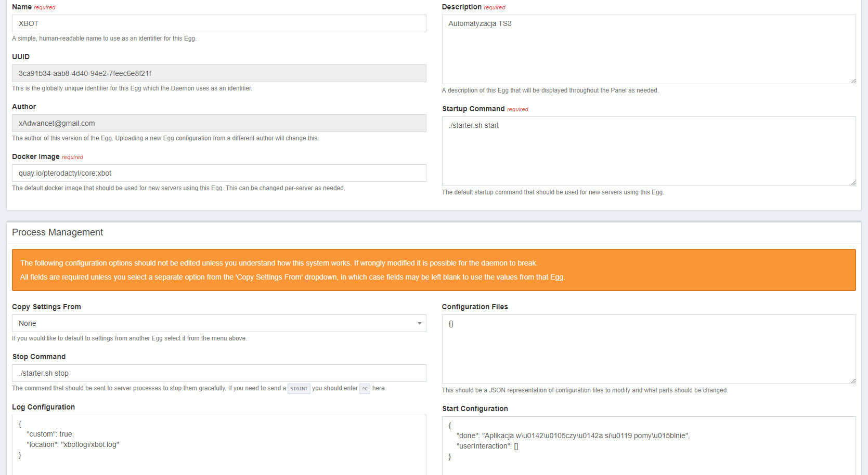The image size is (868, 475).
Task: Click the Process Management section heading
Action: click(57, 232)
